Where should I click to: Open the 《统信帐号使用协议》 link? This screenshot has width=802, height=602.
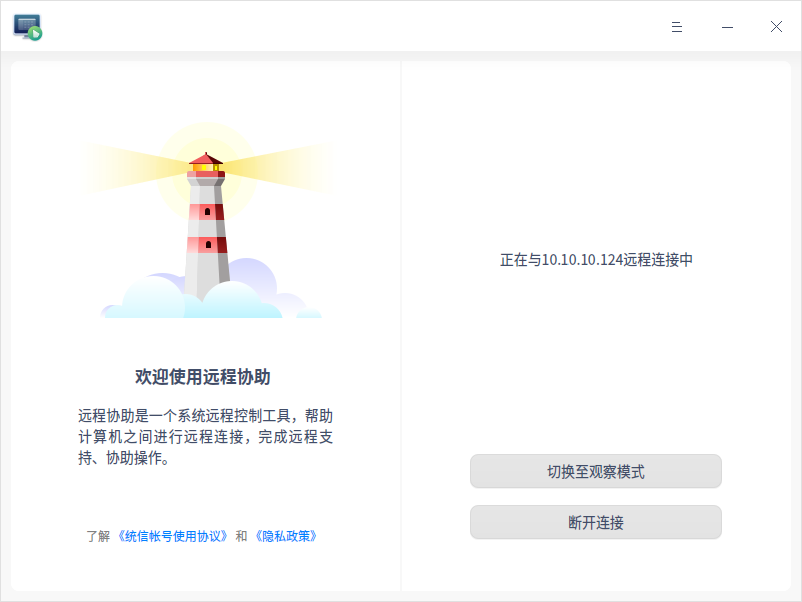click(x=172, y=536)
